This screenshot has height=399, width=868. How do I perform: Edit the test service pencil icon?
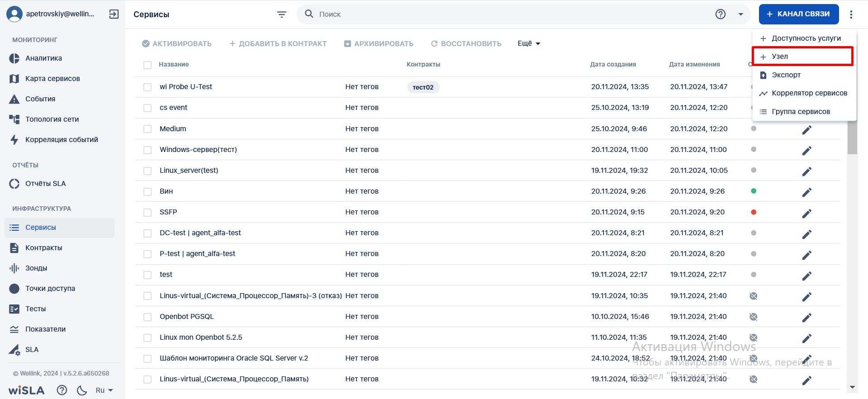[x=807, y=276]
